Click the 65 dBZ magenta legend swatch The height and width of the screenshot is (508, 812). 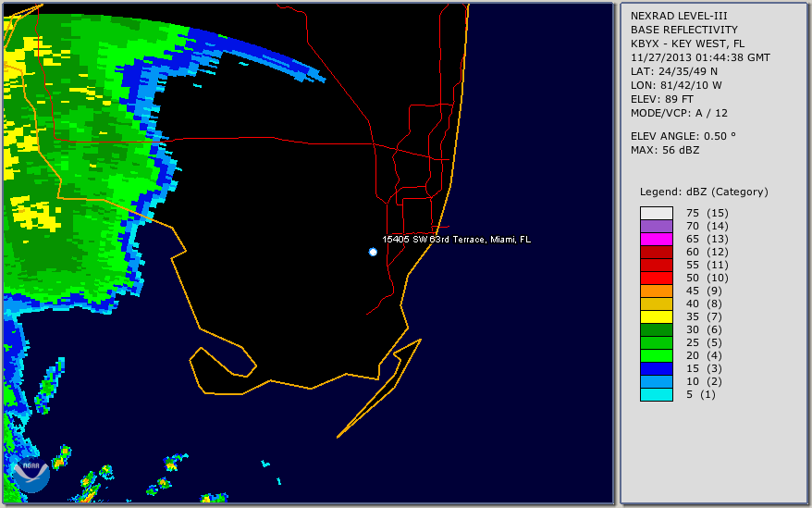(x=656, y=239)
